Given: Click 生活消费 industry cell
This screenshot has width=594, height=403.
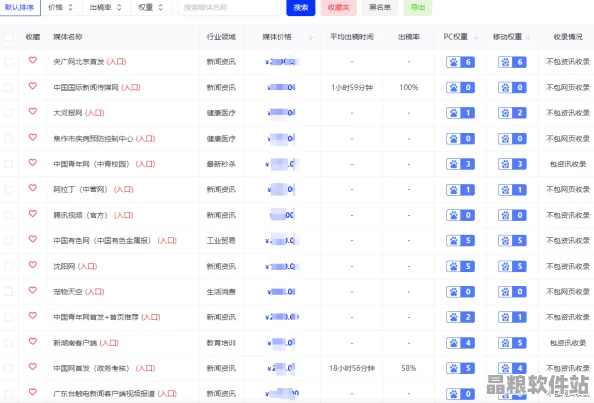Looking at the screenshot, I should [x=221, y=292].
